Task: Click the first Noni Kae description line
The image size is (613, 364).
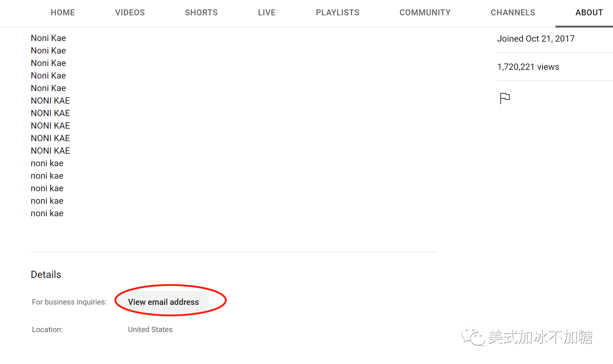Action: coord(48,38)
